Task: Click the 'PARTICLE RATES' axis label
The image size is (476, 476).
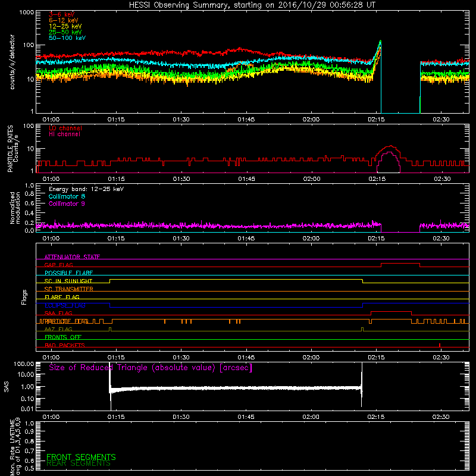Action: (10, 148)
